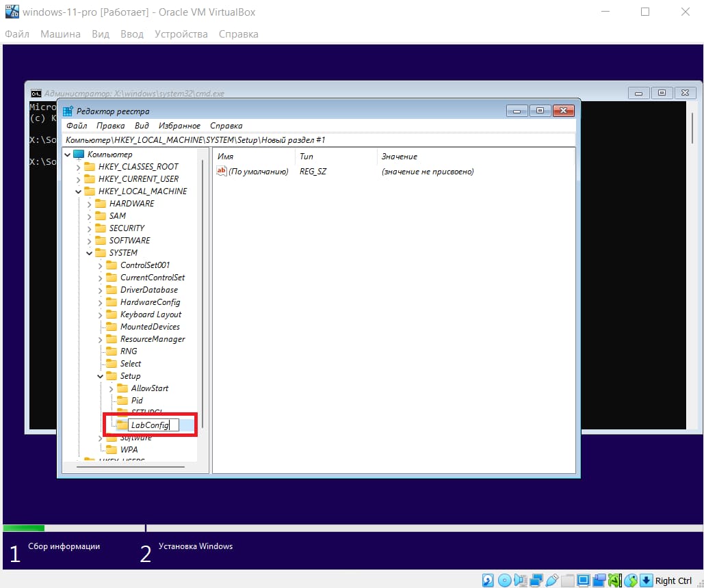The image size is (704, 588).
Task: Open Вид menu in Registry Editor
Action: 142,126
